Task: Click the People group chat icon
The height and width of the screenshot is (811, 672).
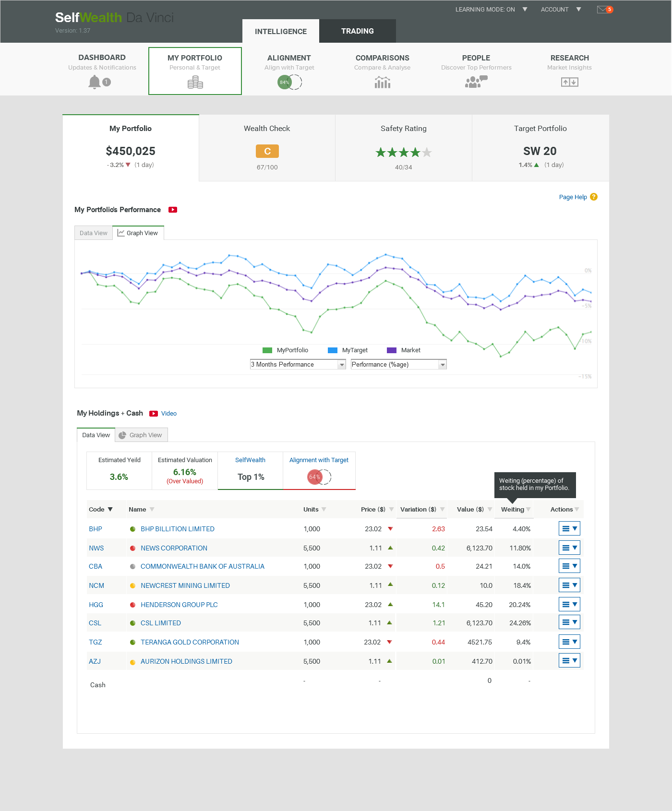Action: point(476,82)
